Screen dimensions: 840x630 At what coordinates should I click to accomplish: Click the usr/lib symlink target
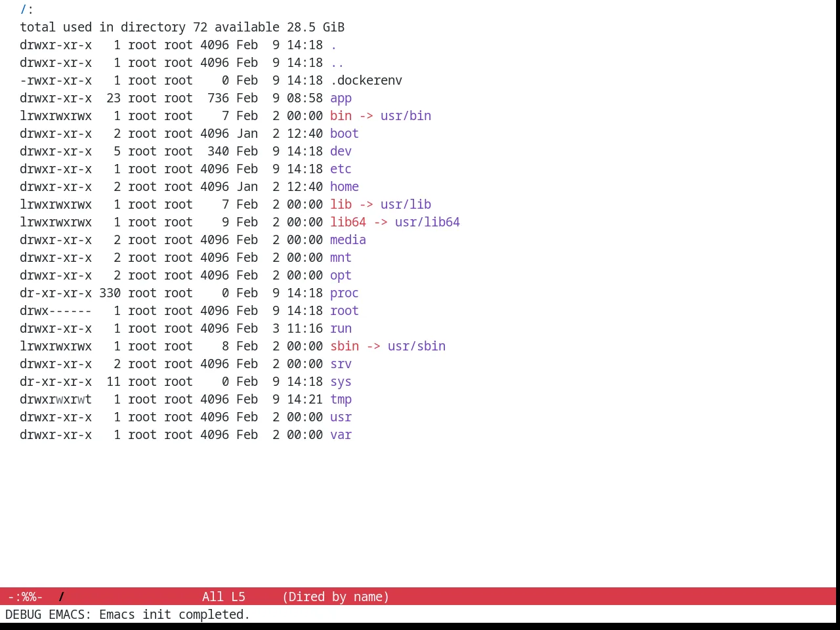(406, 205)
